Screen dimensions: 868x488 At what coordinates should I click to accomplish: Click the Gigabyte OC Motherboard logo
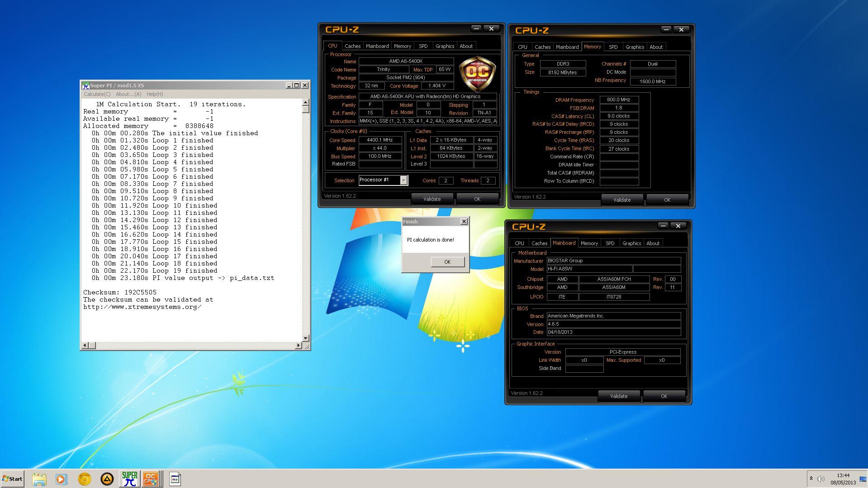click(x=477, y=74)
